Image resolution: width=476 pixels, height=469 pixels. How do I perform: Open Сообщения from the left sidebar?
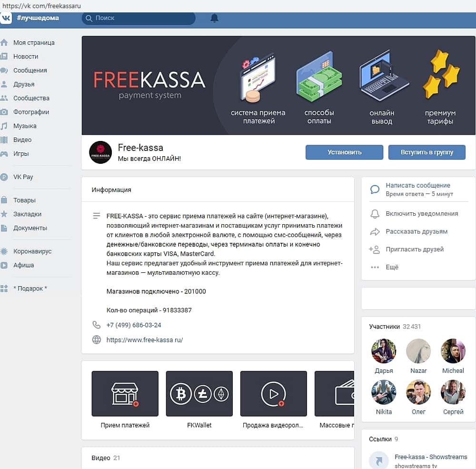click(x=30, y=70)
